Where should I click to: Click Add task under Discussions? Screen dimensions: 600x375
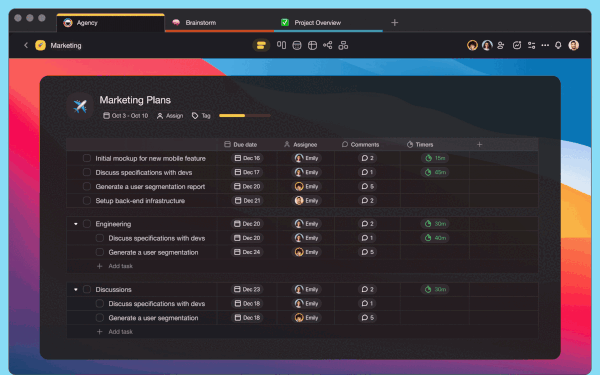[x=115, y=332]
